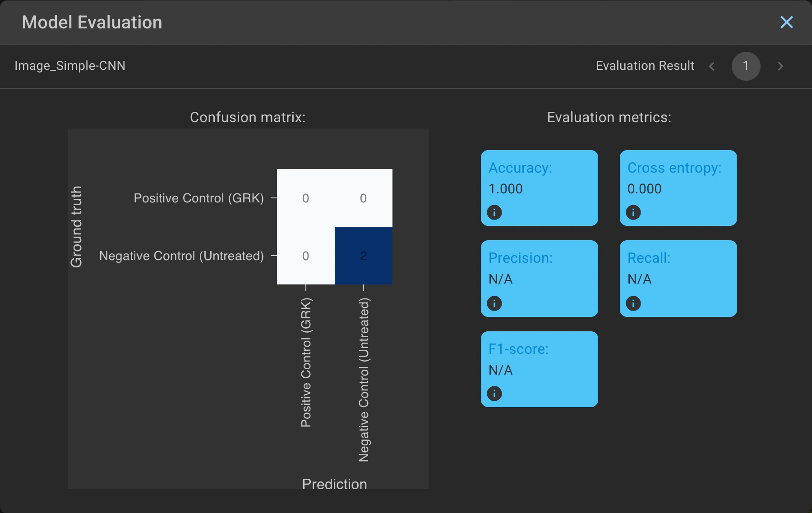This screenshot has height=513, width=812.
Task: Click the Recall N/A value
Action: click(640, 279)
